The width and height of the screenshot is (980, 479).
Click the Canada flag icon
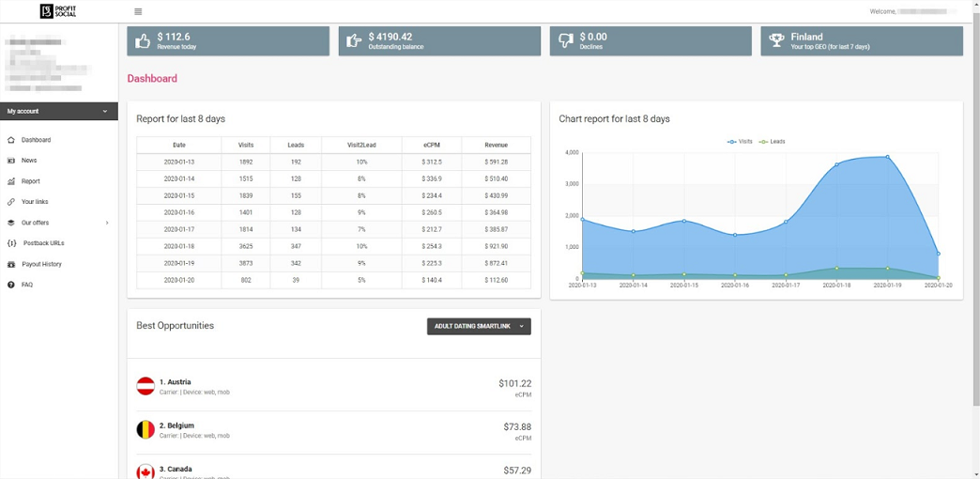(145, 472)
